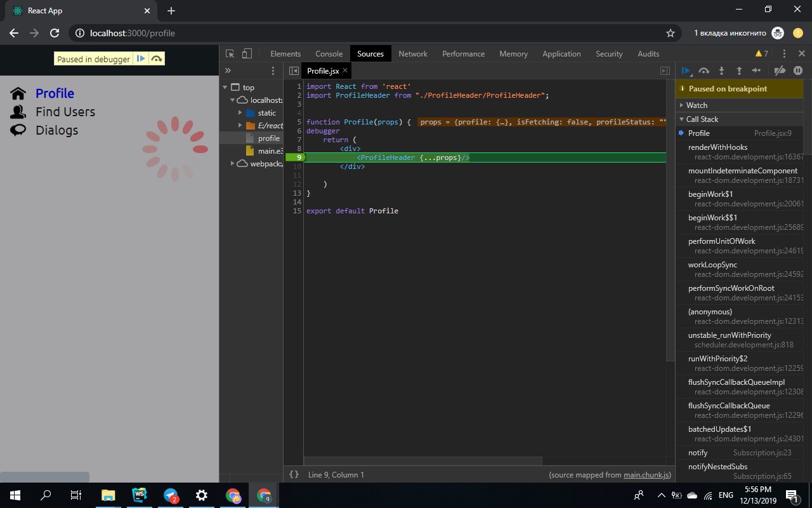Resume script execution in debugger toolbar

tap(686, 71)
